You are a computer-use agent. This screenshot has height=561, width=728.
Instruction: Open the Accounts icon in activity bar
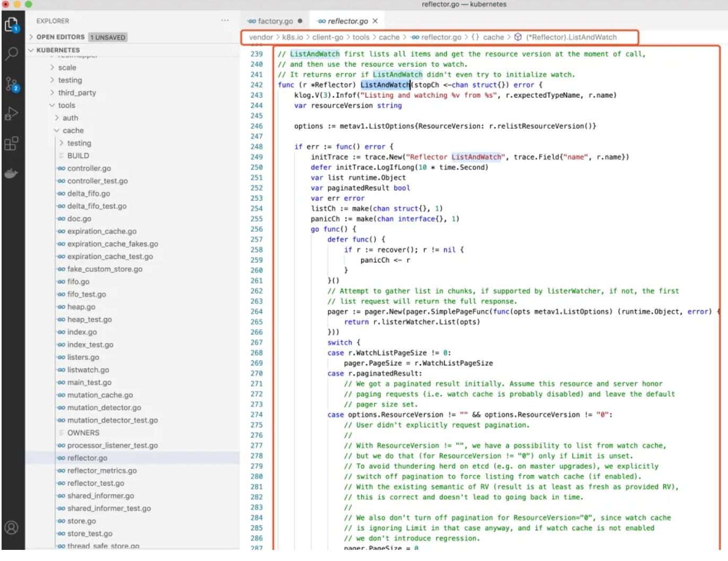tap(11, 527)
